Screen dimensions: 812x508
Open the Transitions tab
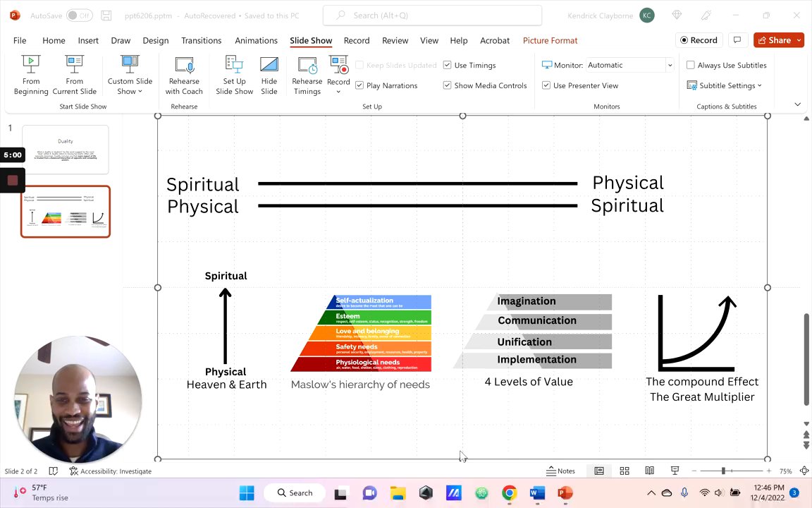click(x=202, y=40)
